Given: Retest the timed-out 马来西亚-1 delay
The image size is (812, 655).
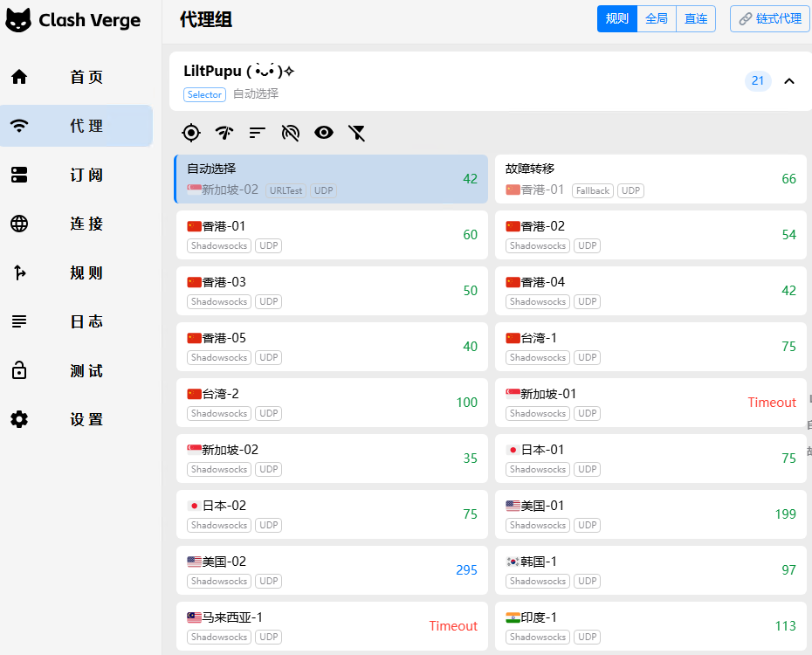Looking at the screenshot, I should click(452, 626).
